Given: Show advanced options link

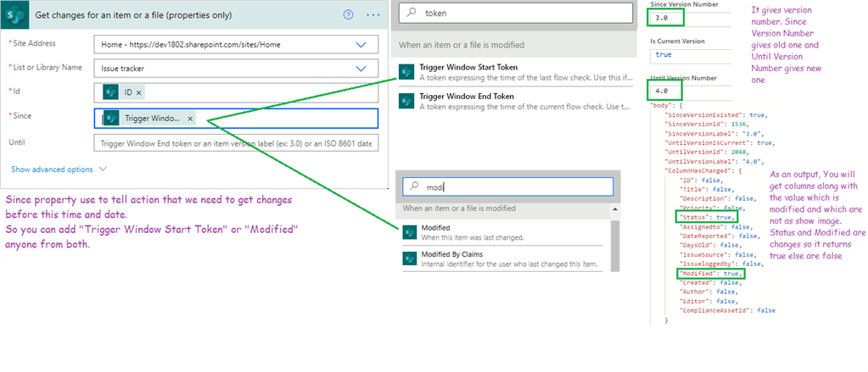Looking at the screenshot, I should (x=52, y=169).
